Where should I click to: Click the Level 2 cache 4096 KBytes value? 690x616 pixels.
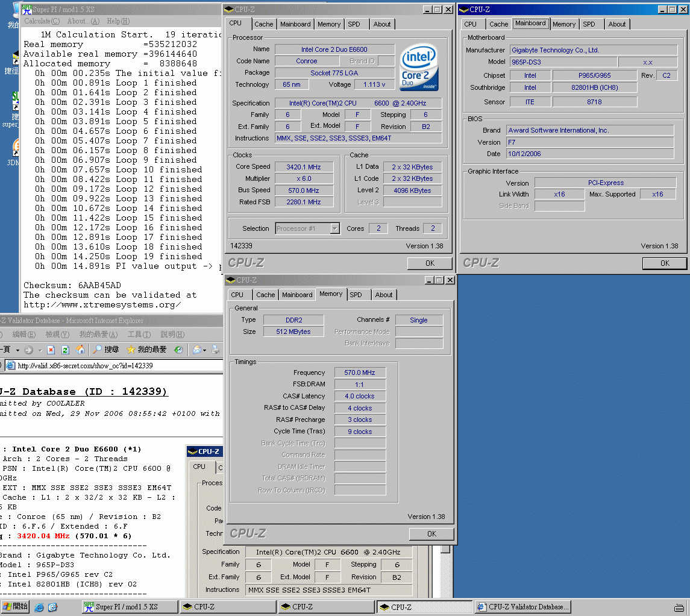(x=412, y=190)
